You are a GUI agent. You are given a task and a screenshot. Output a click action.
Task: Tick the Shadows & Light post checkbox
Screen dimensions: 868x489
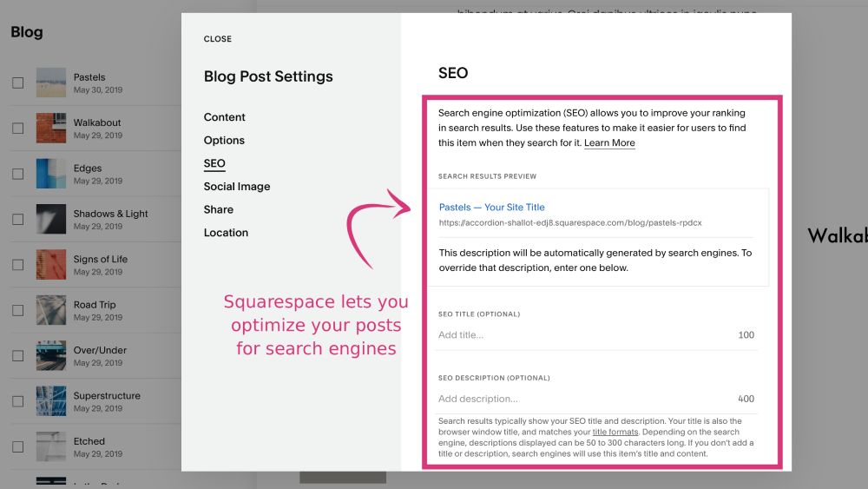(17, 219)
